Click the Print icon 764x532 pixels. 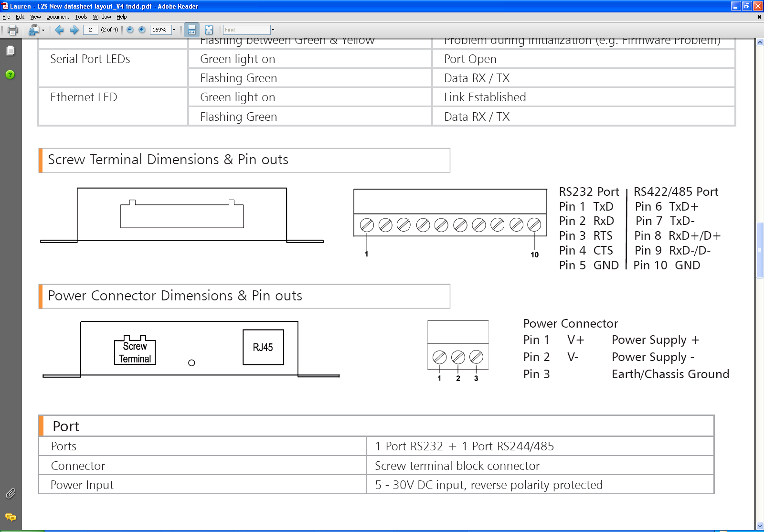coord(13,30)
